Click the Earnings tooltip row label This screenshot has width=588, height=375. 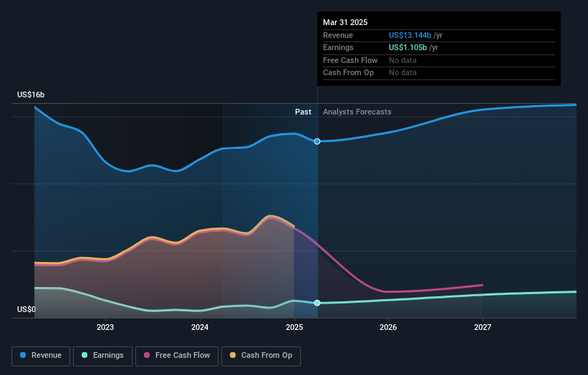[338, 47]
